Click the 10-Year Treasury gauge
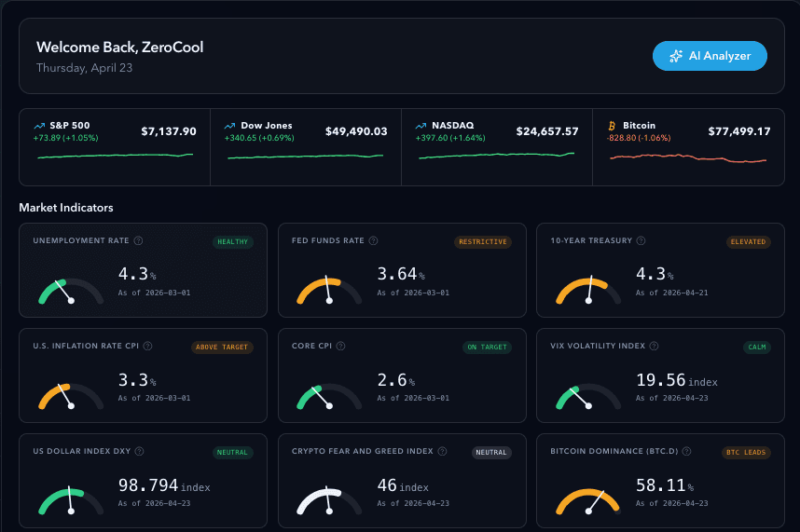800x532 pixels. pyautogui.click(x=588, y=291)
